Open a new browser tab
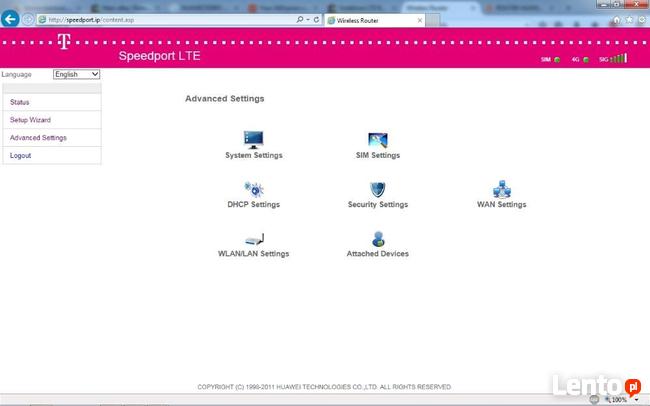Screen dimensions: 650x406 (432, 20)
